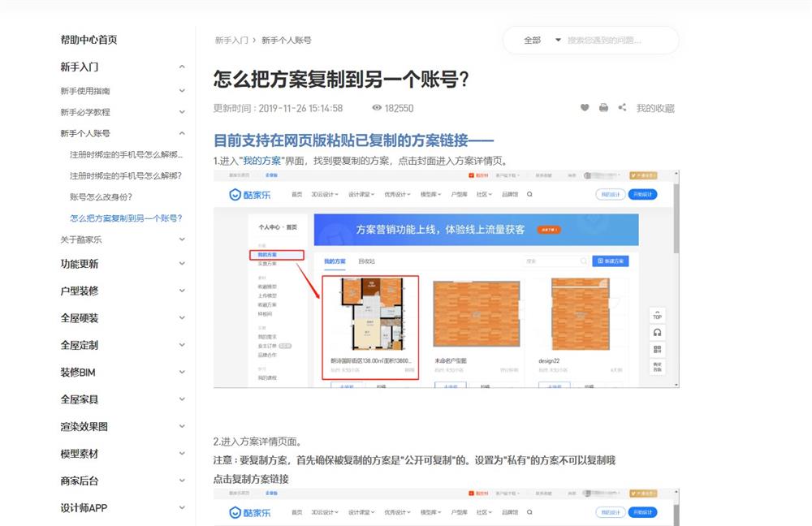
Task: Click 户型库 menu in embedded screenshot
Action: [x=459, y=195]
